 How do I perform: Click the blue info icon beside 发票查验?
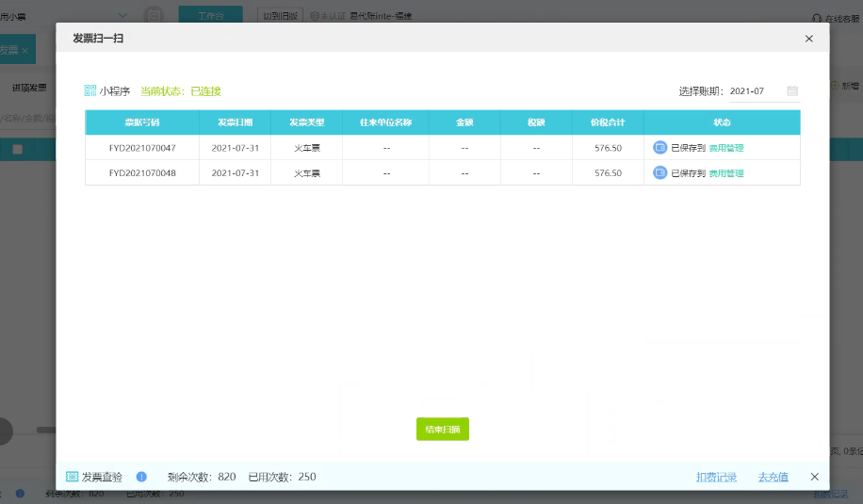pyautogui.click(x=141, y=477)
